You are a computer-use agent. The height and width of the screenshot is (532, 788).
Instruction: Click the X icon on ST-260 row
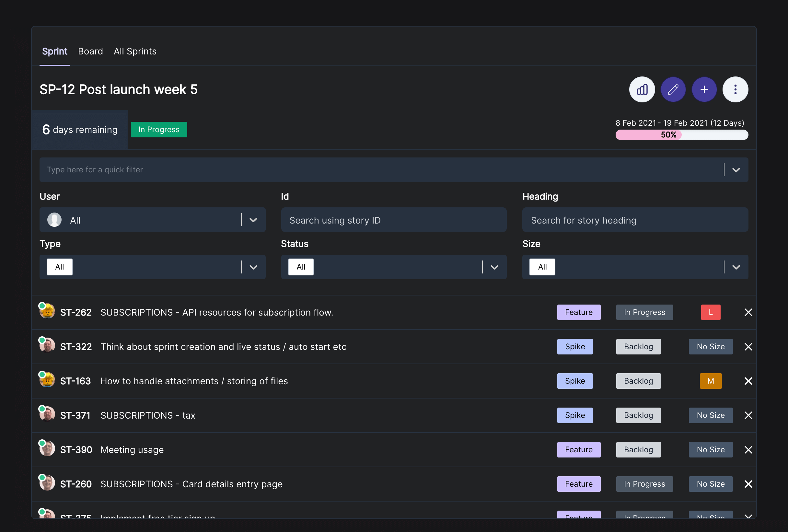(x=748, y=484)
